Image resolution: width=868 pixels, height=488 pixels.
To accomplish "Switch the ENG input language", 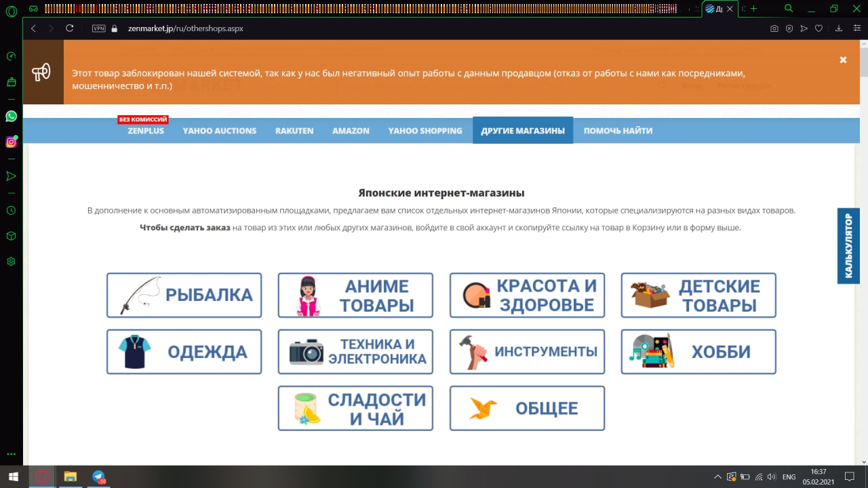I will click(789, 477).
